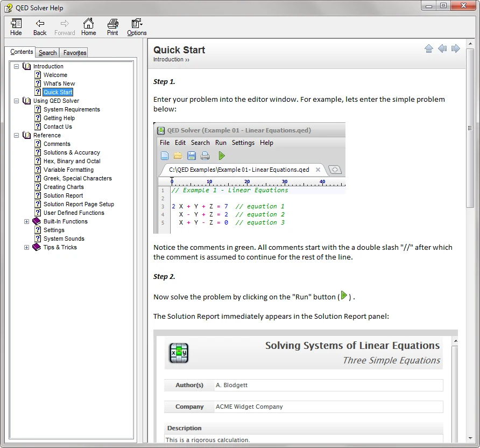Collapse the Introduction tree node

(17, 66)
